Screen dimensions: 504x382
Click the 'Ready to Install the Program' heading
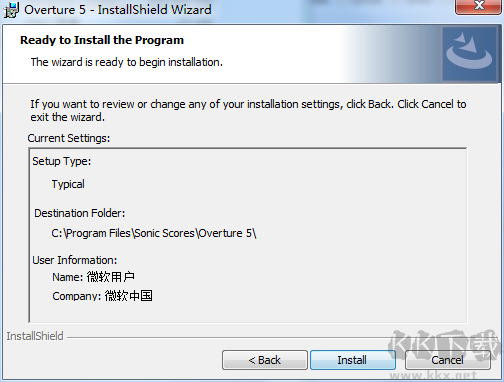tap(102, 40)
